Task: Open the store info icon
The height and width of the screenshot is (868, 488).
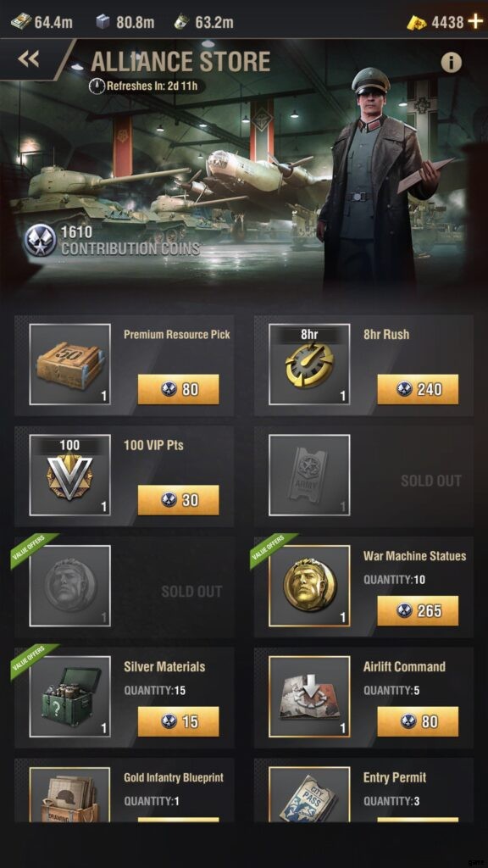Action: (x=451, y=63)
